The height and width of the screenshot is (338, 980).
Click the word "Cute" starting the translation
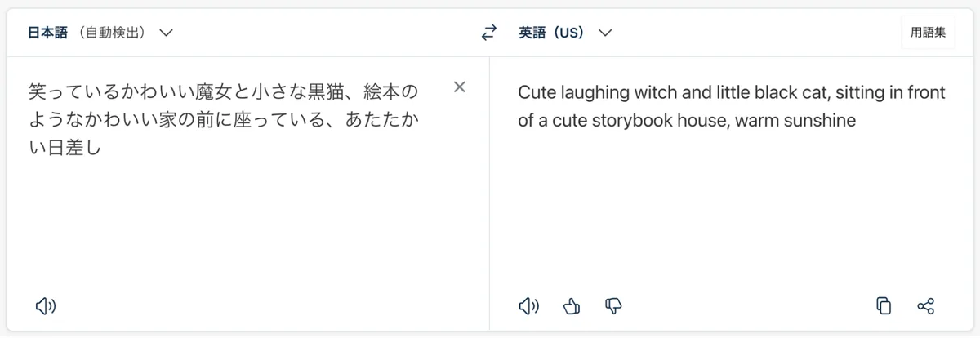coord(532,92)
